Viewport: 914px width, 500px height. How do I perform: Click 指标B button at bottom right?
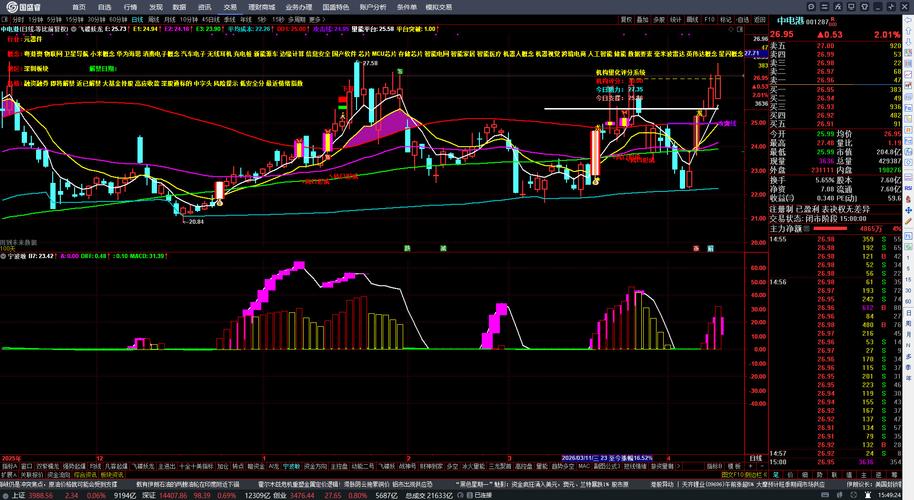tap(715, 466)
